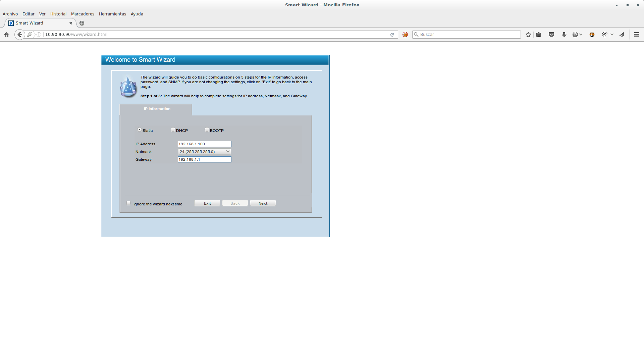This screenshot has height=345, width=644.
Task: Reload the page with the refresh icon
Action: point(392,35)
